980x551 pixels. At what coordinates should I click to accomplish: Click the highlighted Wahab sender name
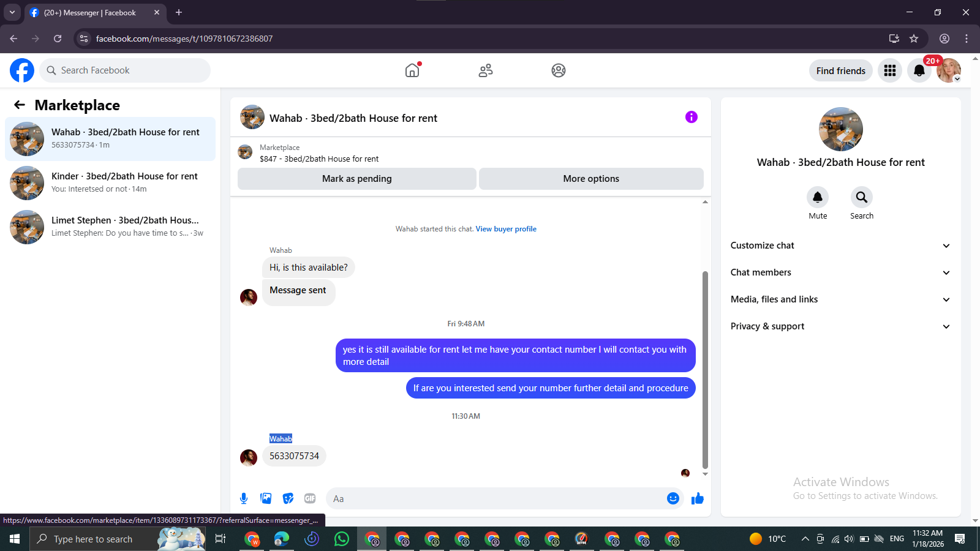click(x=281, y=438)
